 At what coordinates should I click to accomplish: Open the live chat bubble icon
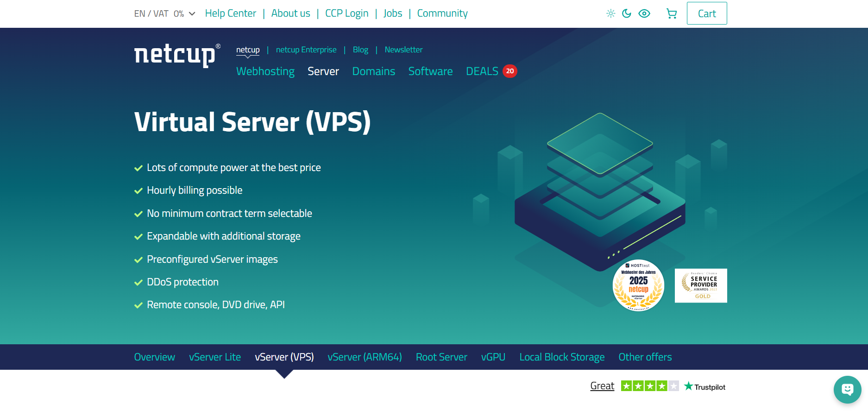click(x=848, y=390)
